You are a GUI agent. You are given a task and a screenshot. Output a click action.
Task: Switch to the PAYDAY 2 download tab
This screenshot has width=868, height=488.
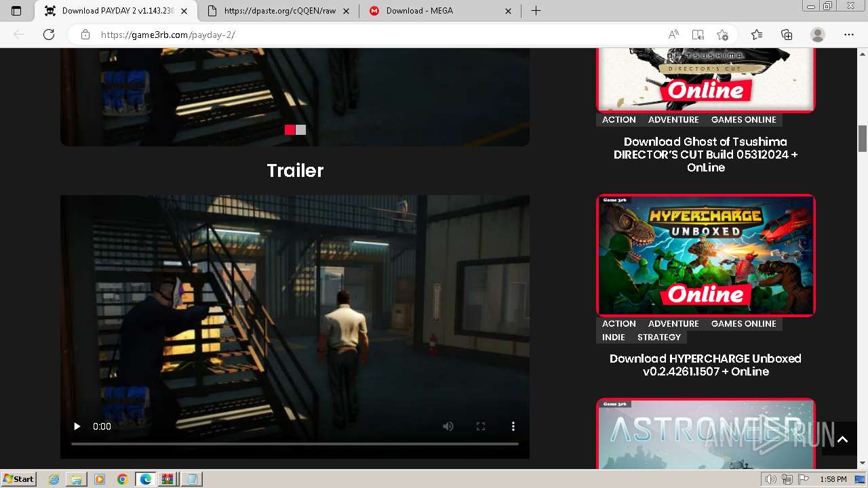coord(115,11)
